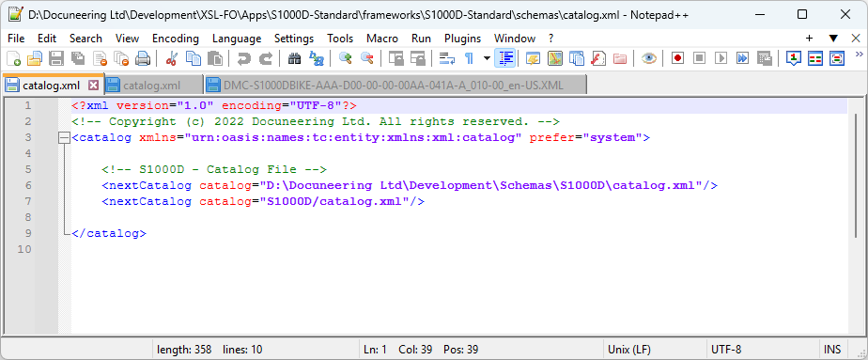Print the document using the printer icon
The image size is (868, 360).
(143, 58)
